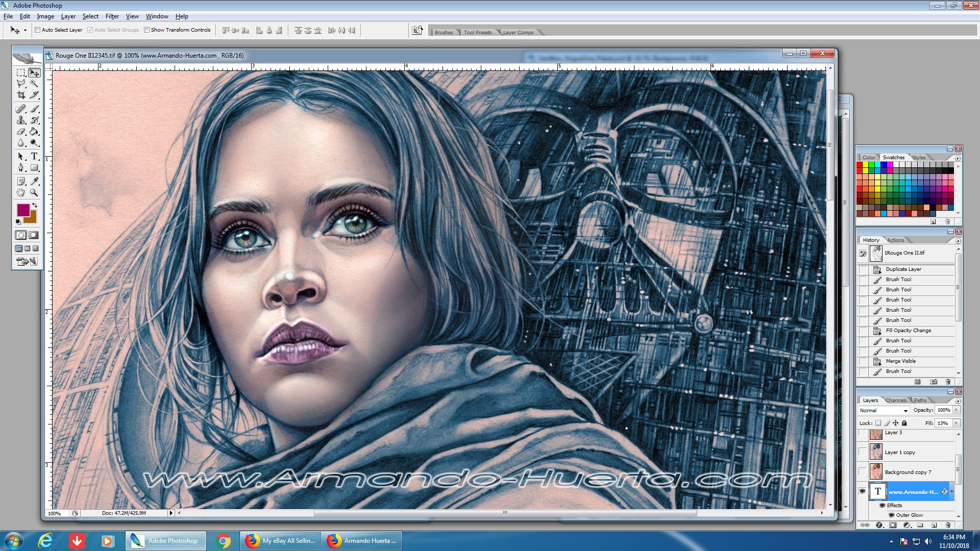
Task: Hide the www.Armando-H text layer
Action: click(862, 491)
